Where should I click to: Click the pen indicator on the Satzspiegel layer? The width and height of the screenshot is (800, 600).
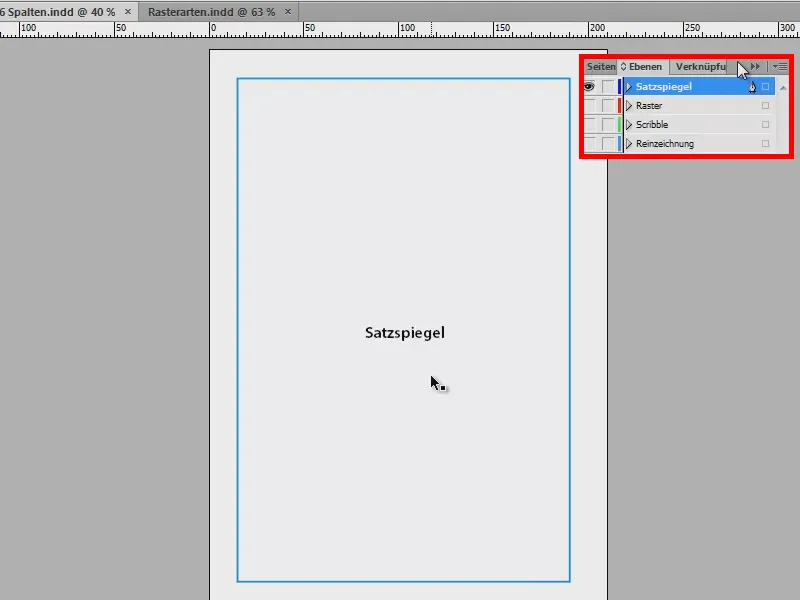point(752,86)
